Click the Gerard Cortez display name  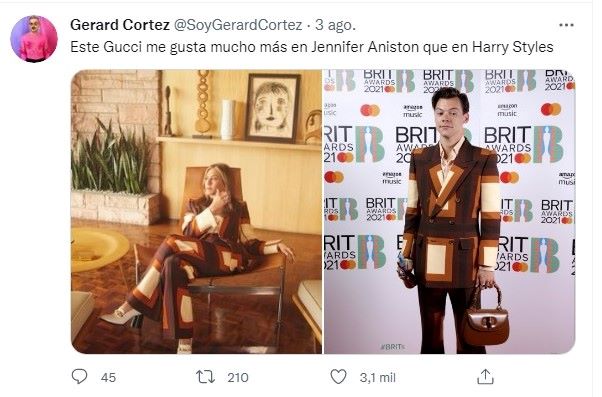click(120, 25)
